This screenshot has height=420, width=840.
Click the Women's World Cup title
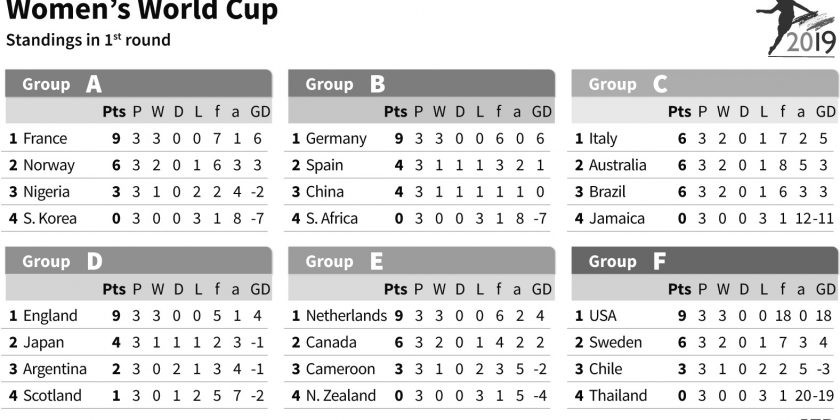pyautogui.click(x=142, y=13)
